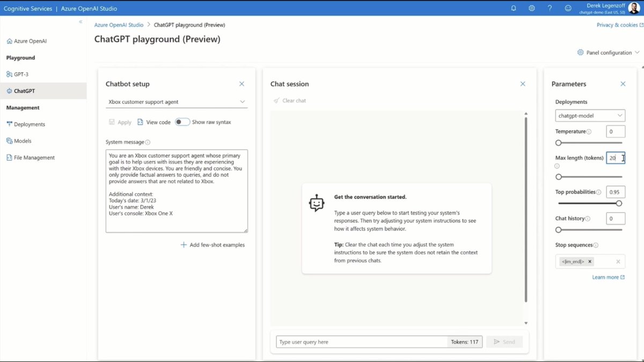Expand the Panel configuration menu chevron

[x=637, y=53]
